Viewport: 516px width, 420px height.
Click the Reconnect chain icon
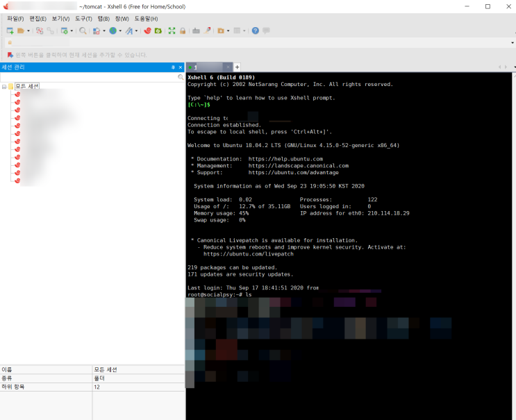coord(50,31)
